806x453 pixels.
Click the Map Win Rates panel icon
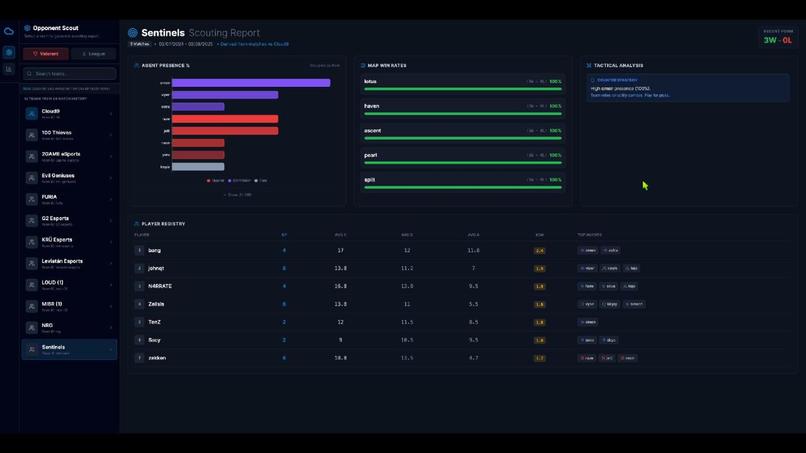tap(363, 66)
